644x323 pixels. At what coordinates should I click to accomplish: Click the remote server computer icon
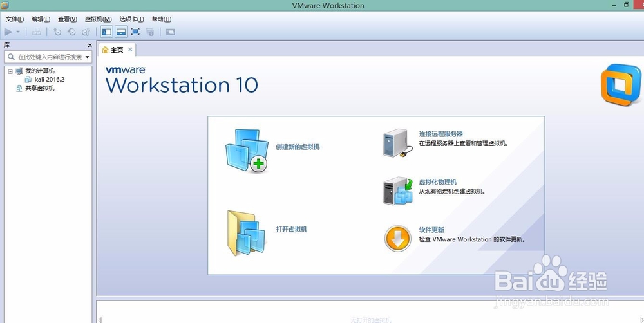(397, 143)
